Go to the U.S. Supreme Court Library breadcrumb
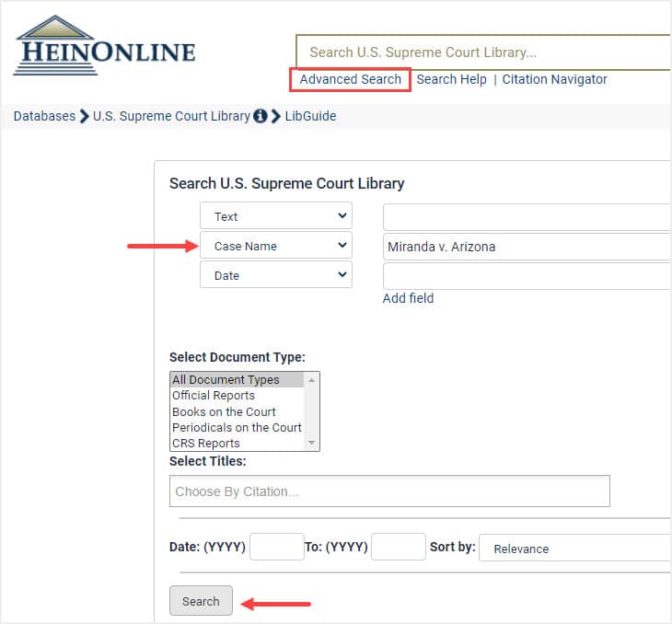Image resolution: width=672 pixels, height=624 pixels. (x=171, y=116)
